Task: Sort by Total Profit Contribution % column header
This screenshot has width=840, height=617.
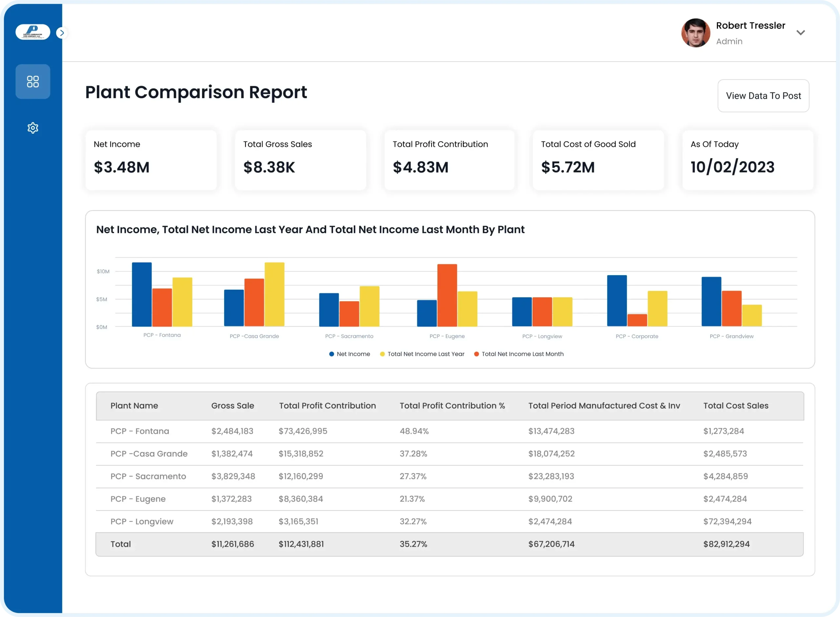Action: (452, 406)
